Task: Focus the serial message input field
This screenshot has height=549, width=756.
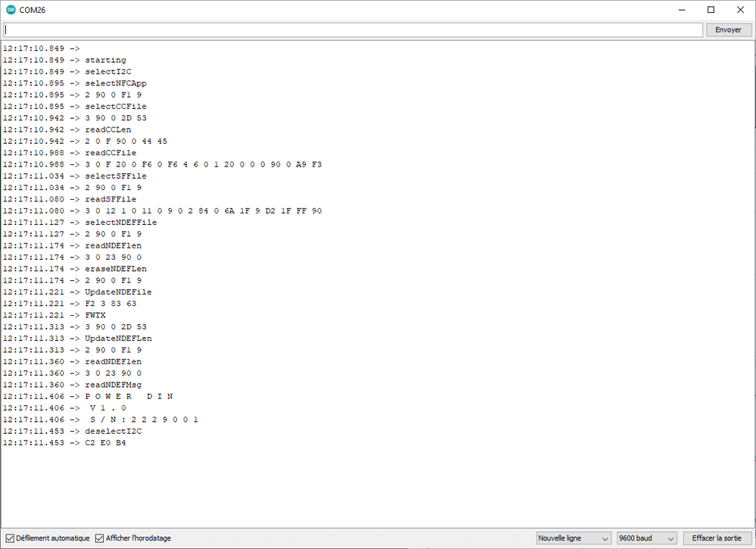Action: point(353,30)
